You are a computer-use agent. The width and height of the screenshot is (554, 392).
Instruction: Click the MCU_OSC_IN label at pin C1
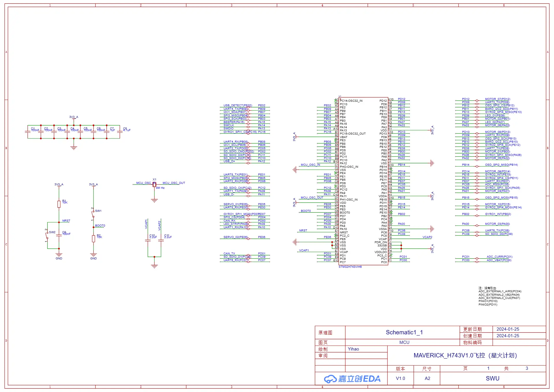coord(310,165)
